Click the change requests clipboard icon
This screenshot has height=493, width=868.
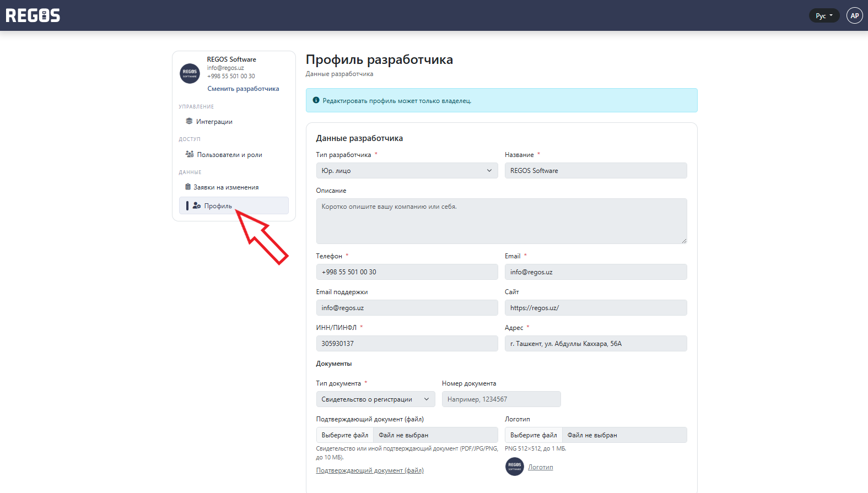click(x=188, y=187)
